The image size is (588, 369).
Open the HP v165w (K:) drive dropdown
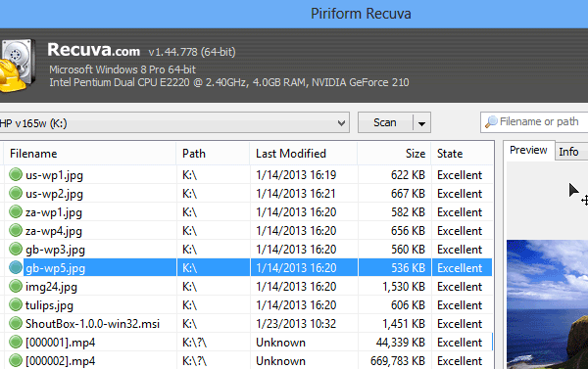click(x=174, y=122)
